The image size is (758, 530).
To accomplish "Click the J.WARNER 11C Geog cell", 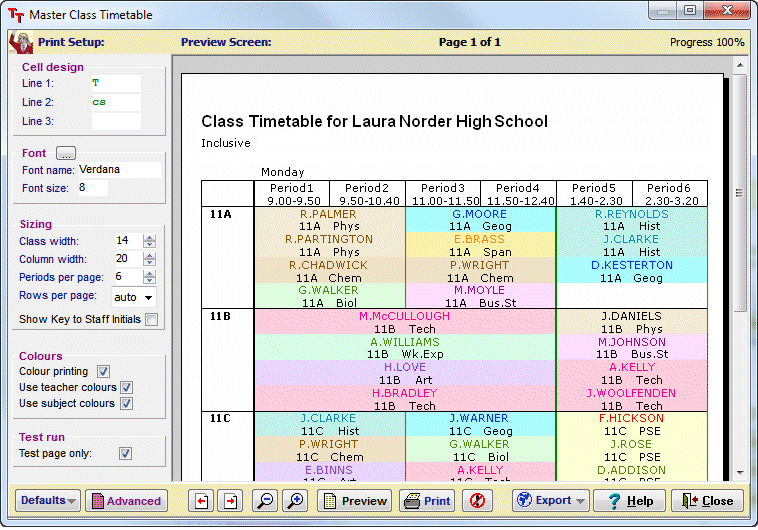I will point(480,425).
